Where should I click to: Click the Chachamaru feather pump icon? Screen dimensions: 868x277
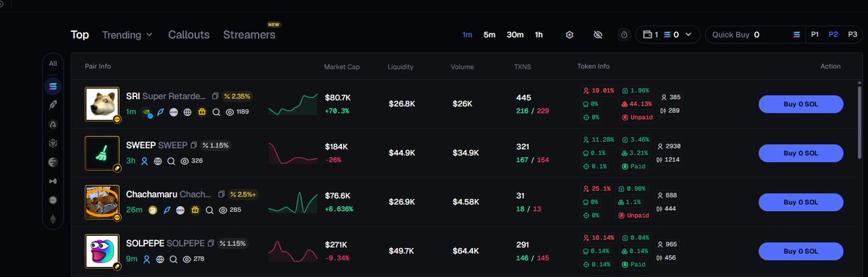[167, 210]
